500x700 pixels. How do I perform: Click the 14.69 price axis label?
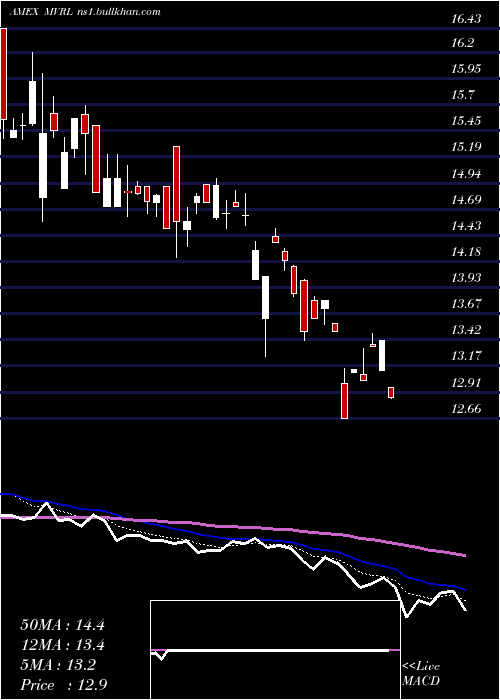pyautogui.click(x=466, y=200)
